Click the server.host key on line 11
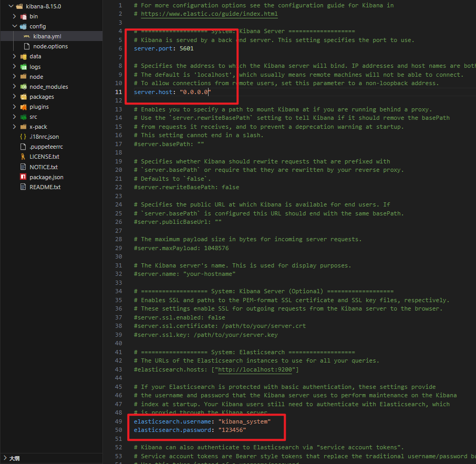The image size is (476, 464). point(153,92)
